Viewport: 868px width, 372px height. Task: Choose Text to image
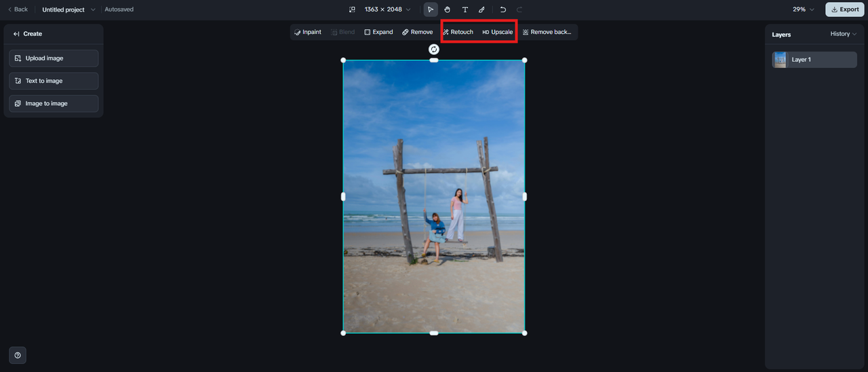coord(54,81)
